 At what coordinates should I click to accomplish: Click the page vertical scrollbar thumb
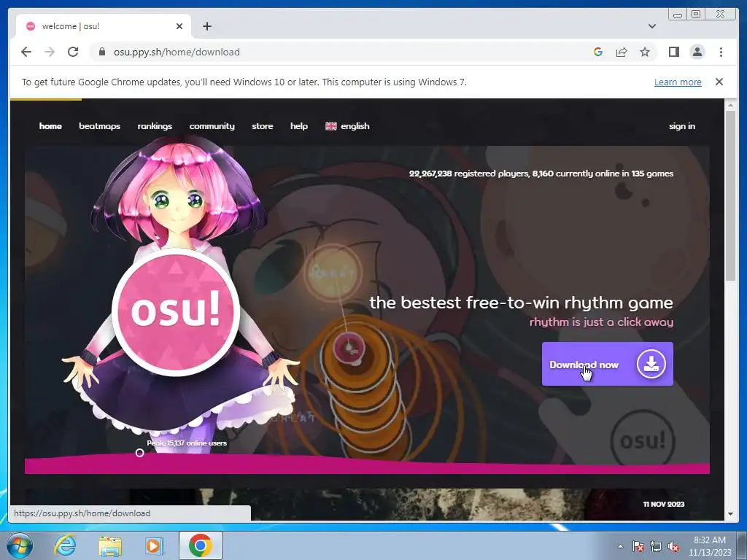coord(731,195)
